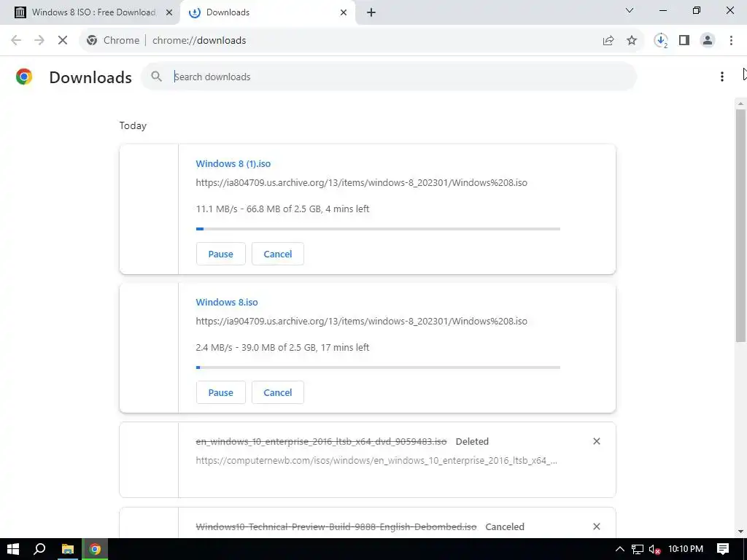Image resolution: width=747 pixels, height=560 pixels.
Task: Click the '11.1 MB/s - 66.8 MB of 2.5 GB' status
Action: click(x=282, y=209)
